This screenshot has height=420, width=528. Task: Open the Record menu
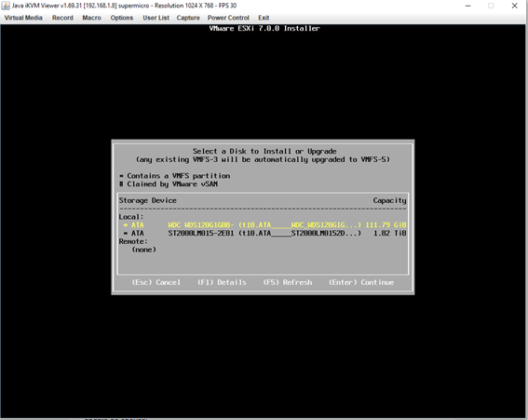coord(62,18)
